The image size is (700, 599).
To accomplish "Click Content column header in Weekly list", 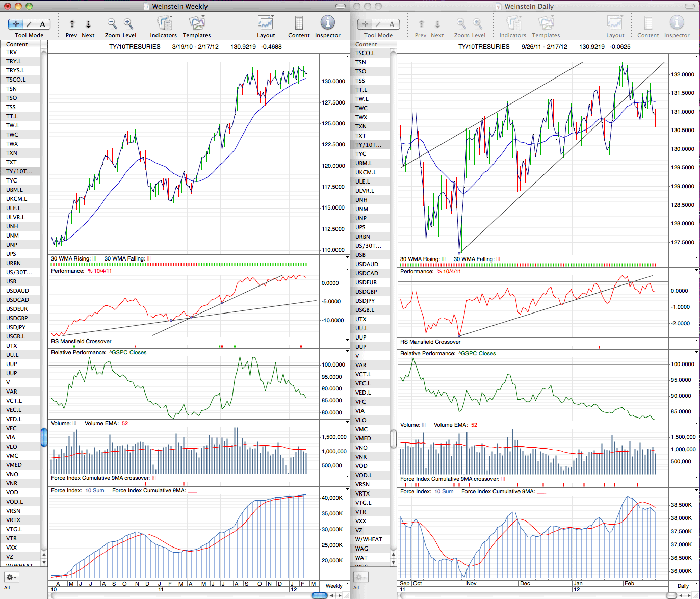I will pos(20,44).
